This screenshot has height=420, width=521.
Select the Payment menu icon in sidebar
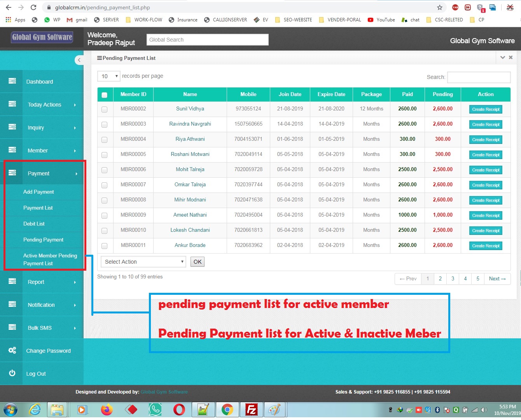pyautogui.click(x=12, y=173)
